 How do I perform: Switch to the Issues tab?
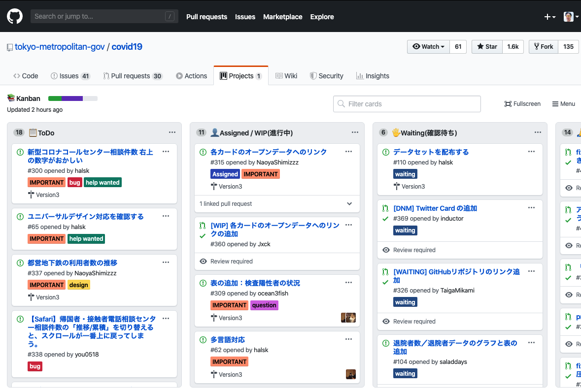pos(70,76)
